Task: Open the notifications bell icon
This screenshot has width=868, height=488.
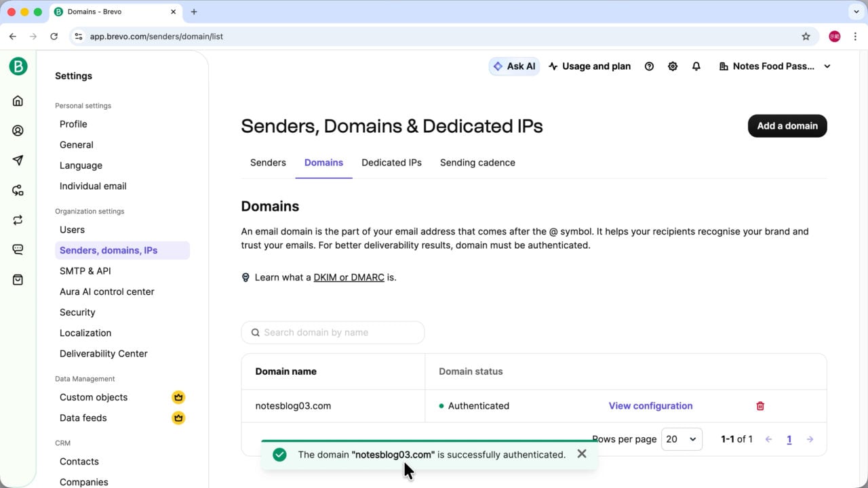Action: point(696,66)
